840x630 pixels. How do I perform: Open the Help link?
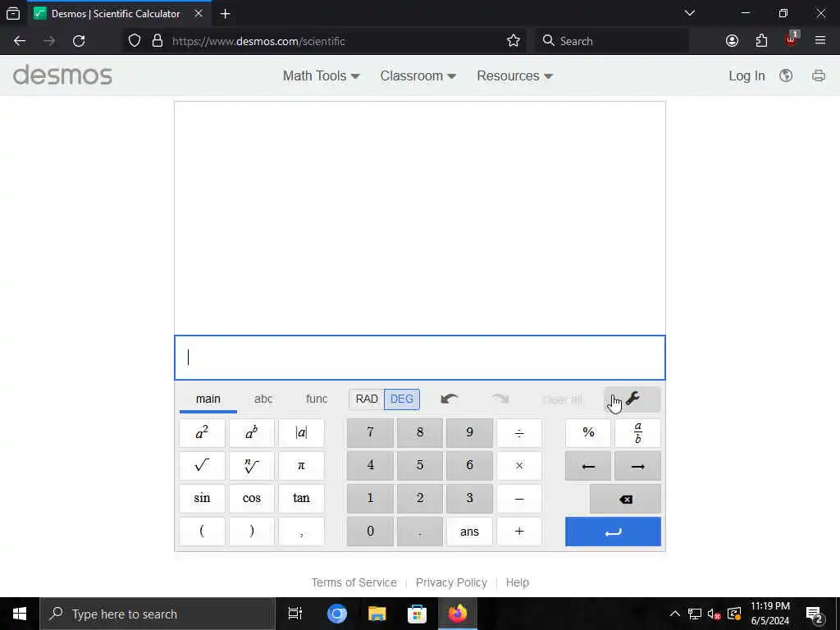click(517, 583)
